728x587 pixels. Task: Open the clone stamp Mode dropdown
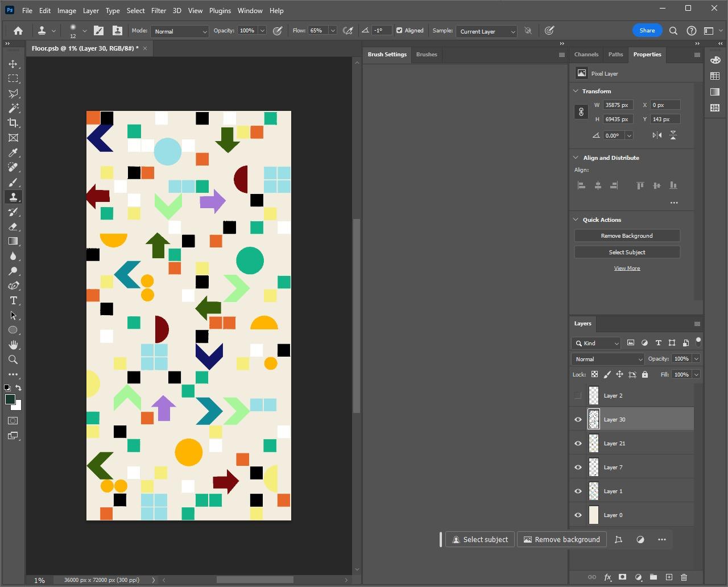pyautogui.click(x=180, y=31)
